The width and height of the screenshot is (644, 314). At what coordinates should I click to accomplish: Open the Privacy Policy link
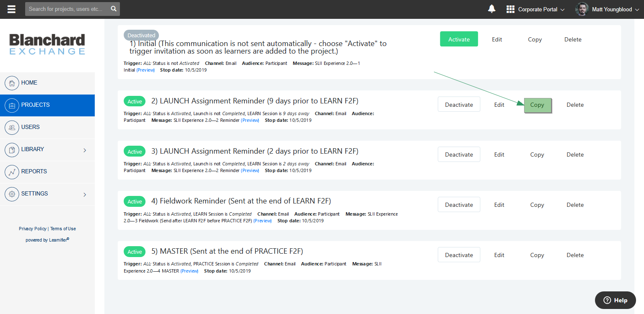point(33,229)
